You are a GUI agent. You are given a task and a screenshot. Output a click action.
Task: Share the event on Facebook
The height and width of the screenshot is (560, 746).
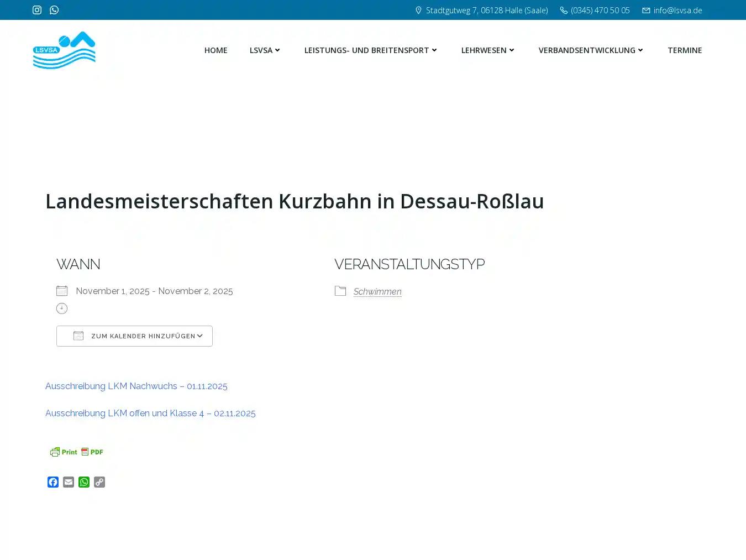[53, 482]
